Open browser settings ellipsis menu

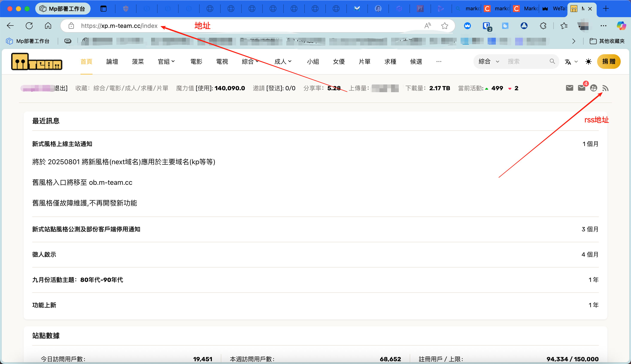(x=604, y=26)
